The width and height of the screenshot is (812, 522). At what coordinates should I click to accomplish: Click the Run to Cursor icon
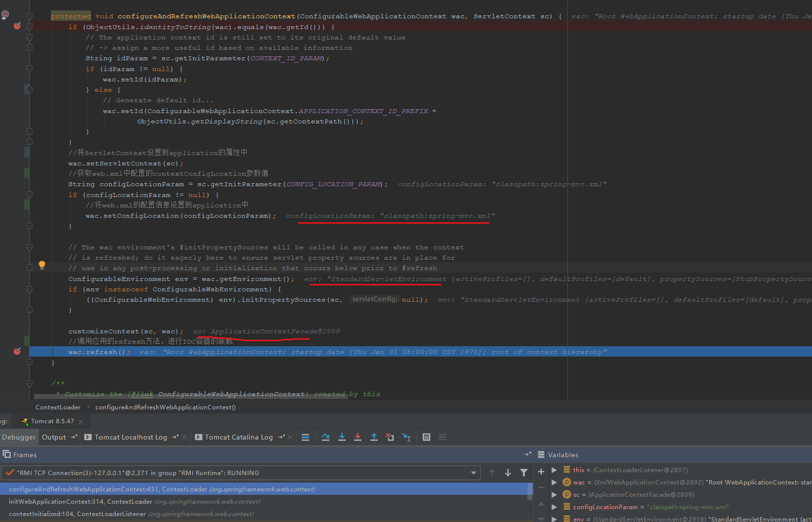coord(406,437)
